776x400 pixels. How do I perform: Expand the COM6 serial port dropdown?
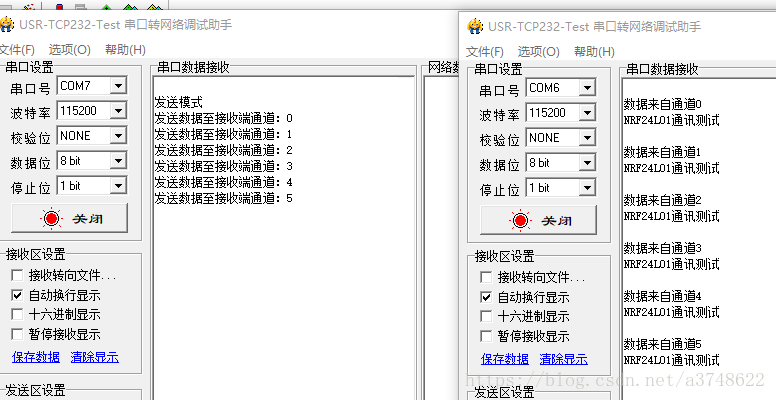(587, 88)
